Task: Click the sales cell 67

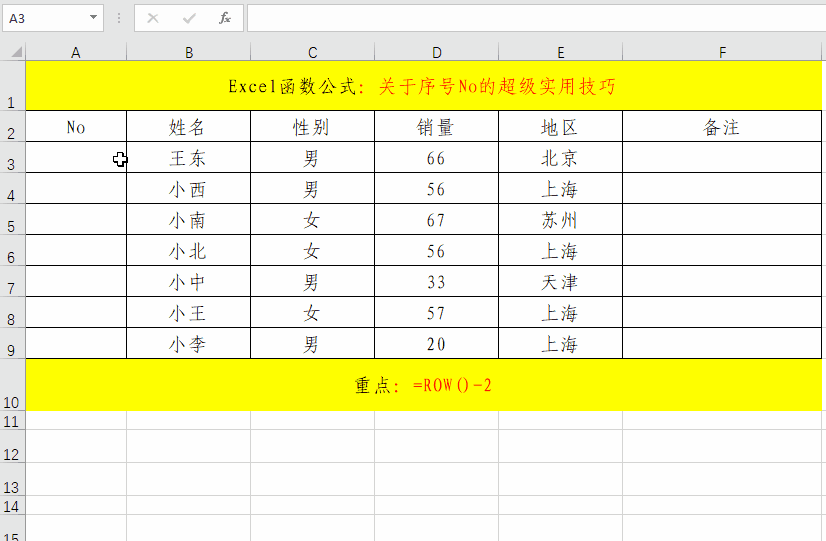Action: [x=436, y=220]
